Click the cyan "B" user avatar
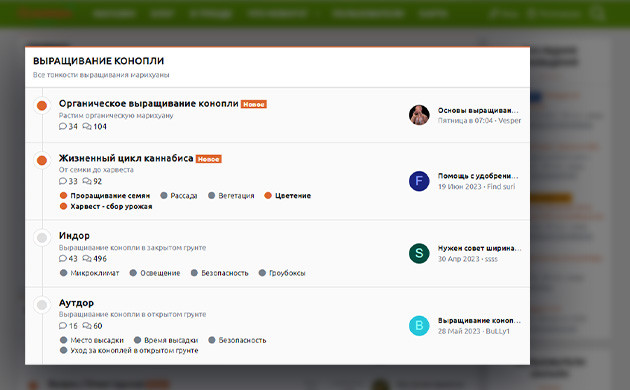This screenshot has width=630, height=390. pyautogui.click(x=419, y=325)
